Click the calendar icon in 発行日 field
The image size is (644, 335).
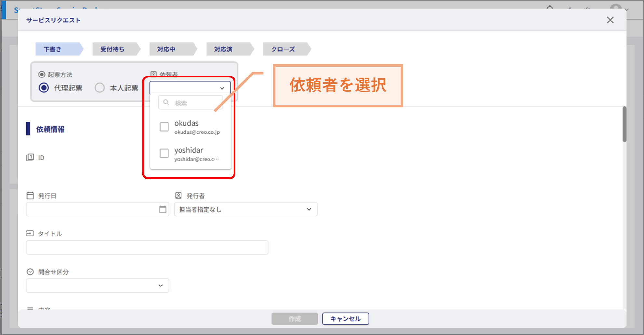click(163, 209)
